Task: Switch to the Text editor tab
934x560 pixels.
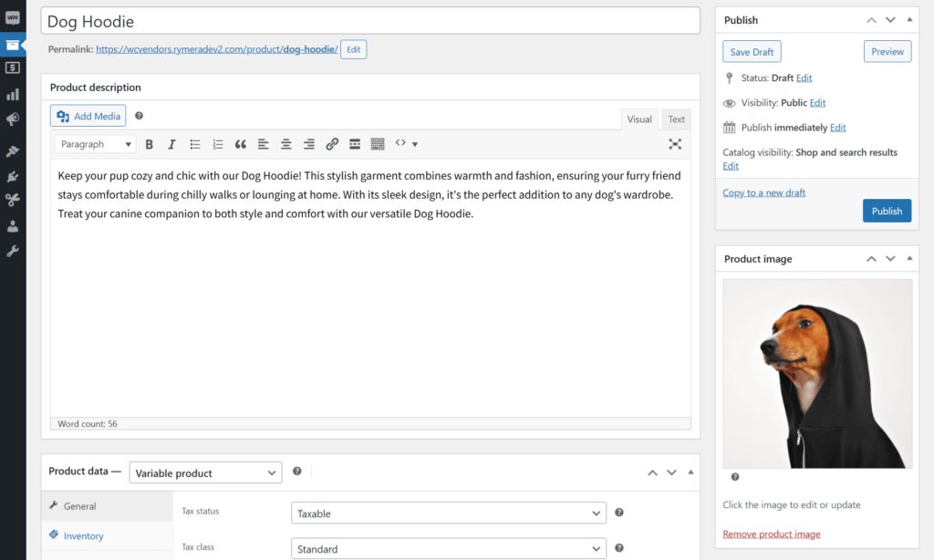Action: coord(676,119)
